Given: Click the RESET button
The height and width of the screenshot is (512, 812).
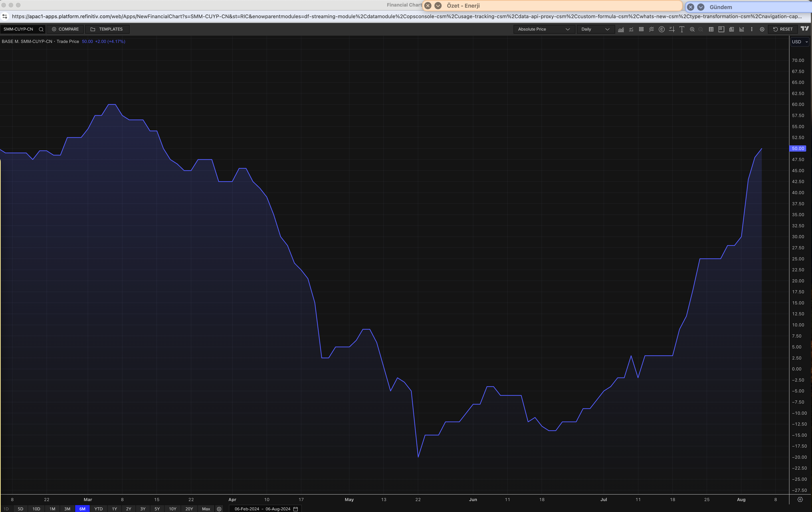Looking at the screenshot, I should pos(783,29).
